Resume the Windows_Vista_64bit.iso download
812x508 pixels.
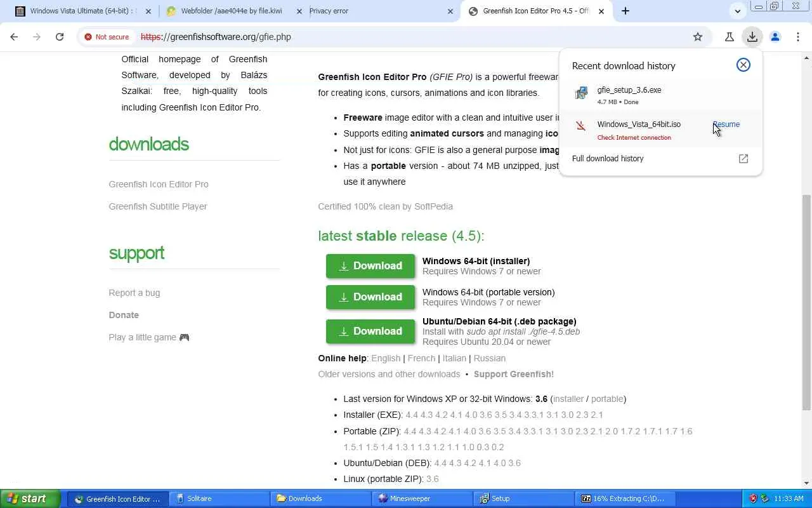[726, 124]
